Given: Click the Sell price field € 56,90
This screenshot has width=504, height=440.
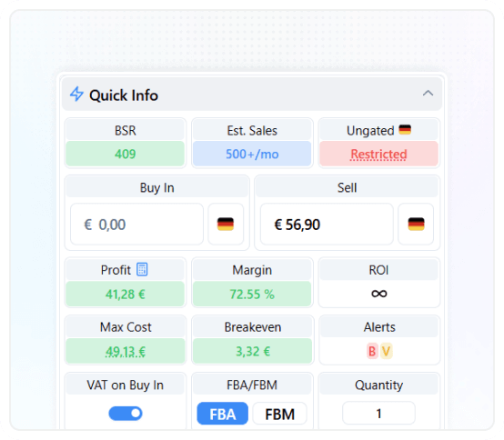Looking at the screenshot, I should click(327, 225).
